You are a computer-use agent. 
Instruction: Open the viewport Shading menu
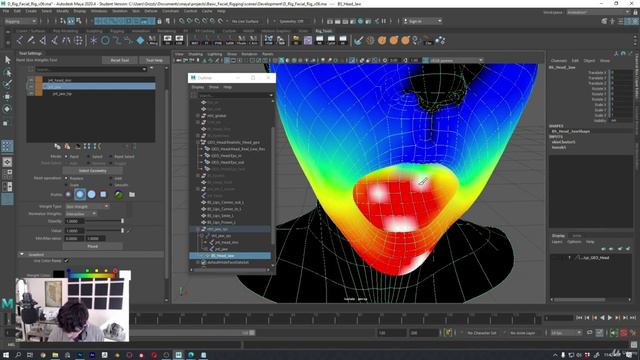195,54
